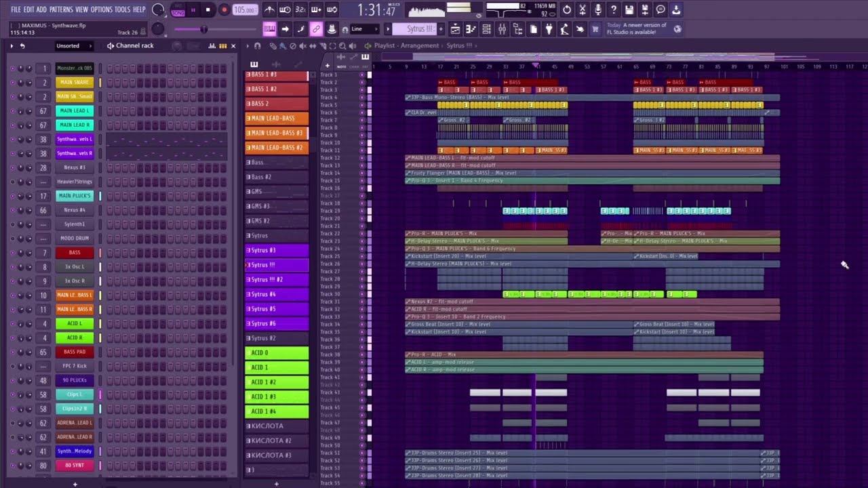Select the 80 SYNT channel
This screenshot has width=868, height=488.
coord(75,466)
